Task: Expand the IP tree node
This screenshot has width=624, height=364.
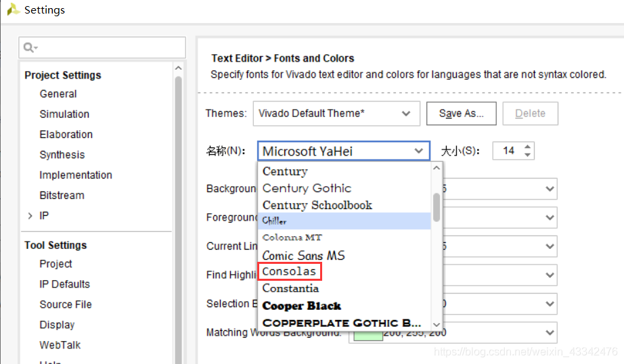Action: click(30, 216)
